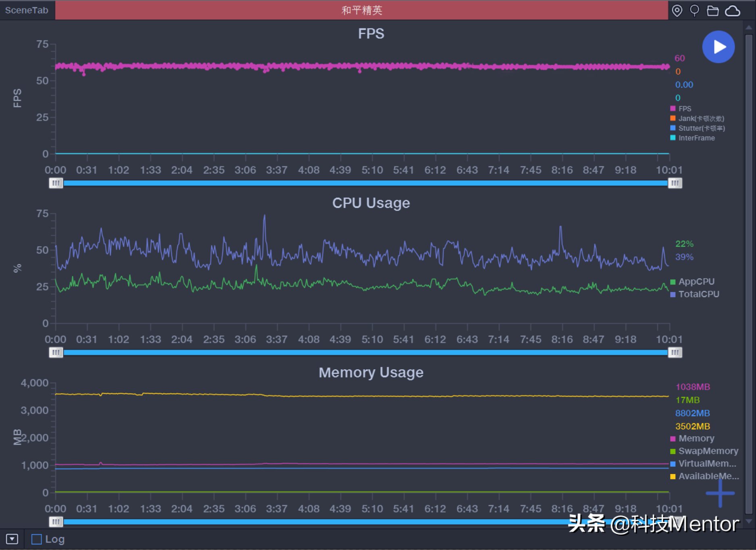This screenshot has width=756, height=550.
Task: Click the 4,000 label on Memory Y axis
Action: (x=35, y=383)
